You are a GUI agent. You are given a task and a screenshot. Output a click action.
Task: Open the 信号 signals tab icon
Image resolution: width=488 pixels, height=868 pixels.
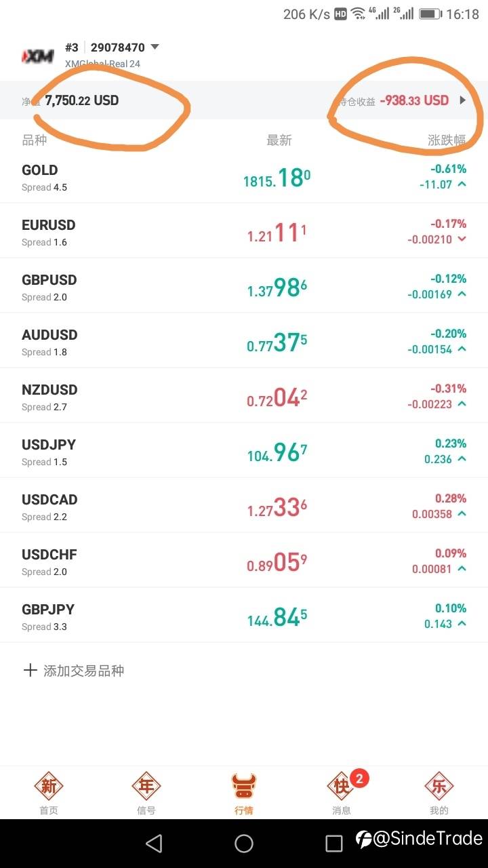pyautogui.click(x=146, y=787)
